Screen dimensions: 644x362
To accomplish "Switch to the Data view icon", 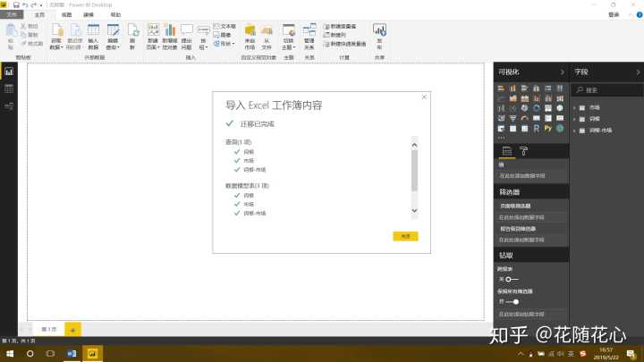I will (9, 88).
